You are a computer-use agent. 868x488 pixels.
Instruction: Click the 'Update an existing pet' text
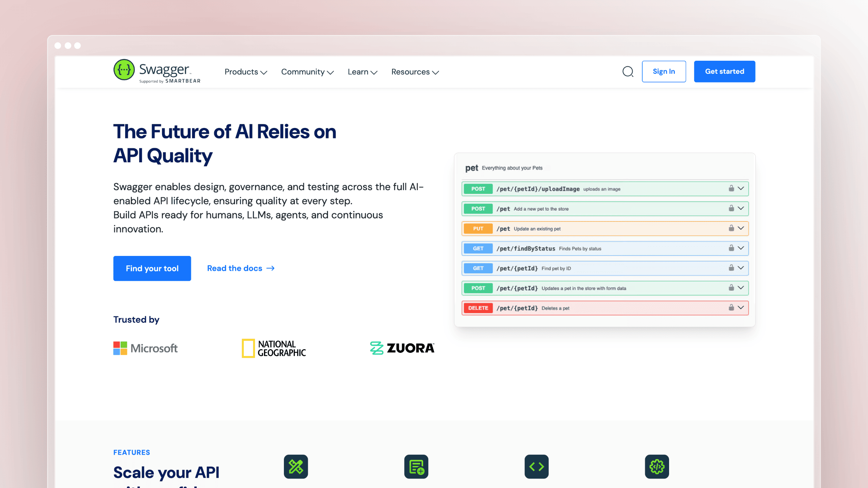point(537,229)
